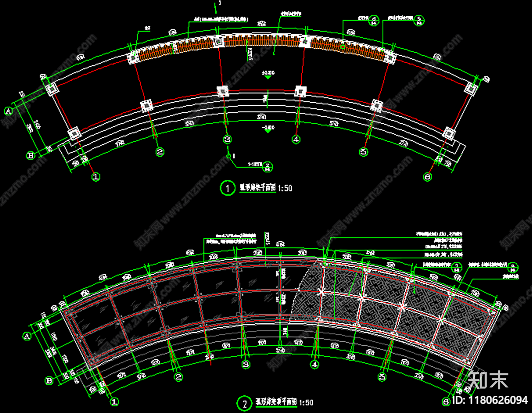
Task: Select axis bubble A in roof plan drawing 2
Action: point(27,336)
